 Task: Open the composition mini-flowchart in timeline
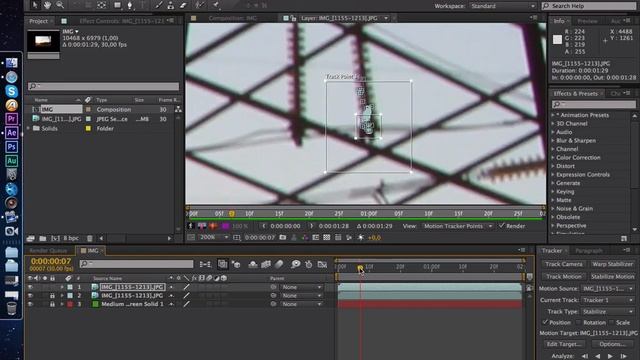[205, 264]
